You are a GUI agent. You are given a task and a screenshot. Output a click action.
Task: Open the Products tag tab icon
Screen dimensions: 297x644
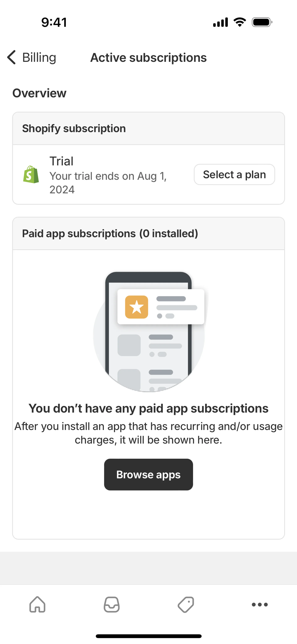186,605
